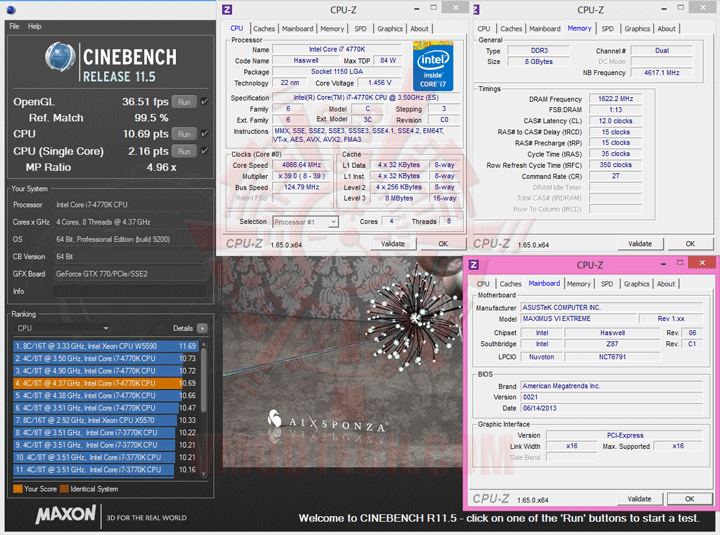The image size is (720, 535).
Task: Open the Help menu in Cinebench
Action: pyautogui.click(x=34, y=26)
